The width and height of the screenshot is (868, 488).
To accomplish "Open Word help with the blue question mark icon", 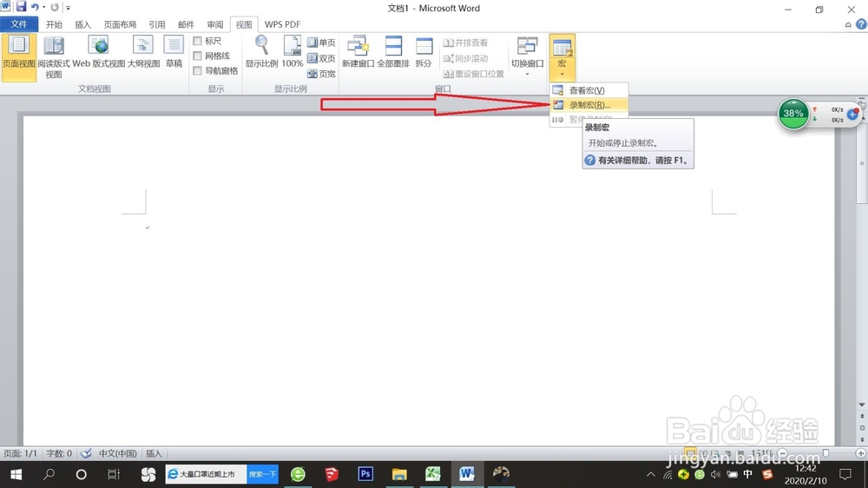I will pyautogui.click(x=861, y=24).
